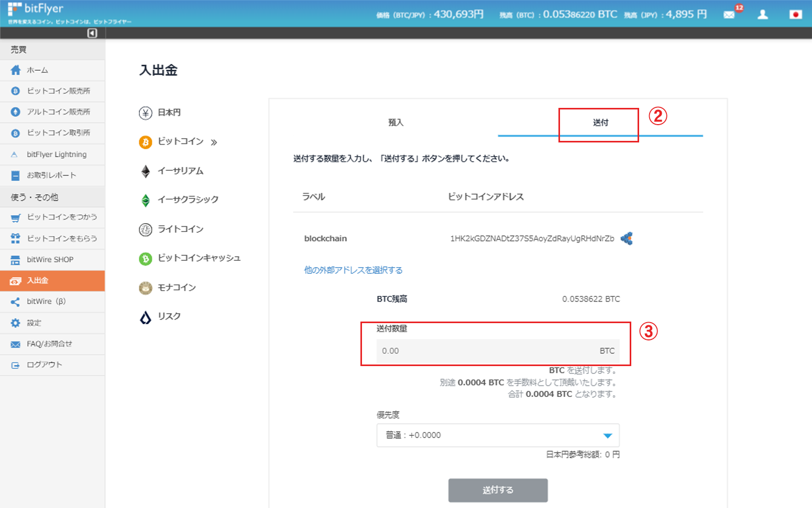Viewport: 812px width, 508px height.
Task: Open ホーム in the sidebar
Action: click(52, 70)
